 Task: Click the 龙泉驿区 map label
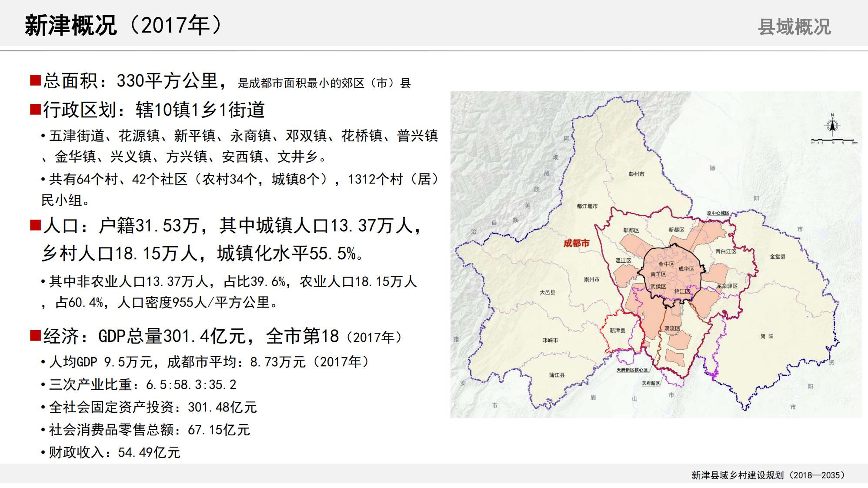point(727,286)
